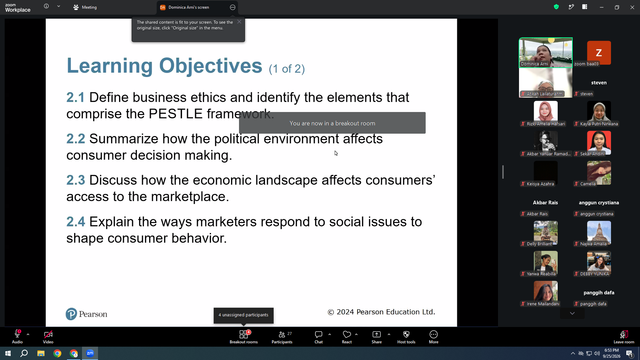Screen dimensions: 640x360
Task: Open the Audio control in Zoom toolbar
Action: 17,337
